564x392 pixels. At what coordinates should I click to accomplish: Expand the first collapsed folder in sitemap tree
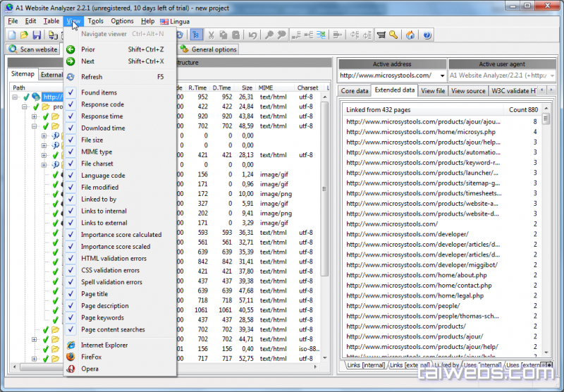coord(34,116)
